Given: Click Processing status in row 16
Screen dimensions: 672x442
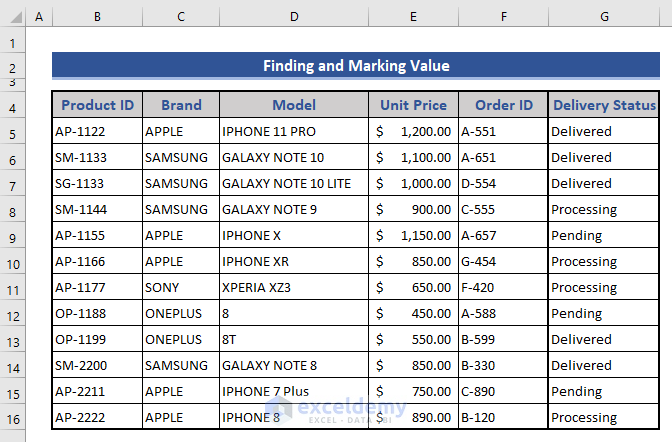Looking at the screenshot, I should click(604, 417).
